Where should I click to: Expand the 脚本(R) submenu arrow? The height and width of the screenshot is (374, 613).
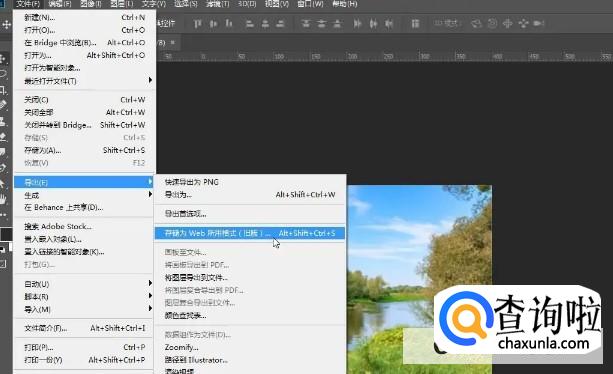coord(150,296)
